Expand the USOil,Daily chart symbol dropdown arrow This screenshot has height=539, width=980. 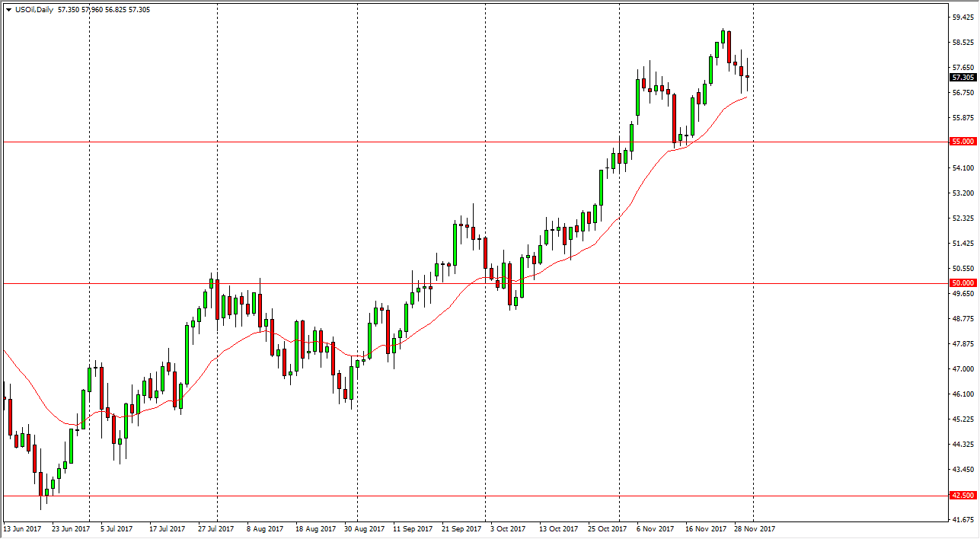(8, 10)
